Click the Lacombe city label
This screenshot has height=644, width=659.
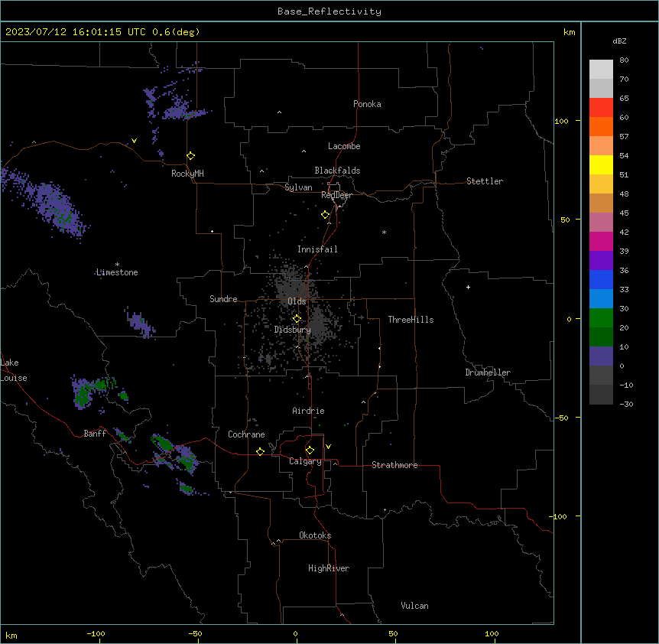tap(344, 146)
